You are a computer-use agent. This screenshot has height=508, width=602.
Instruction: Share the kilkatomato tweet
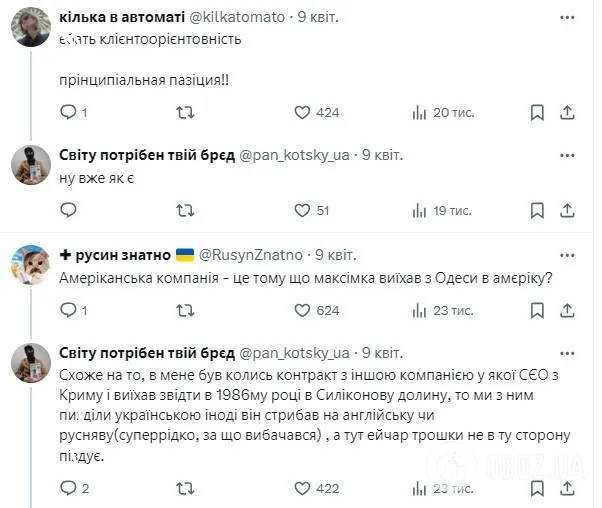[568, 113]
